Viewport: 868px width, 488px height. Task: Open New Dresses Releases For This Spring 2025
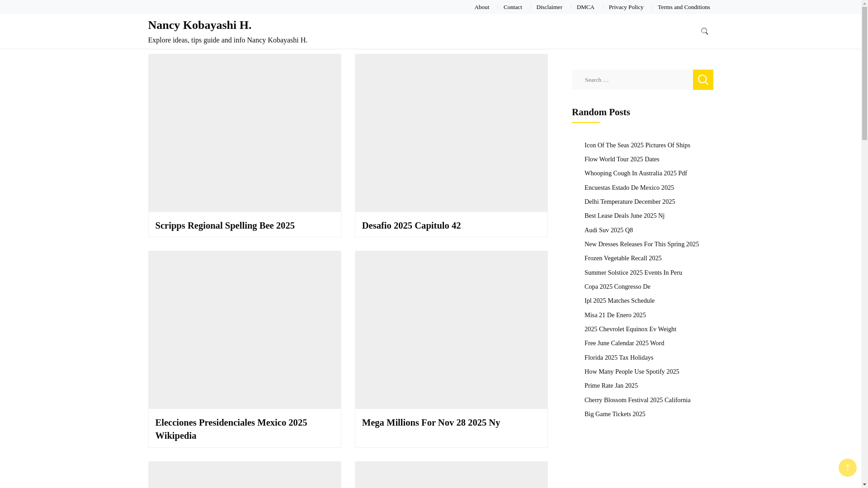coord(642,244)
